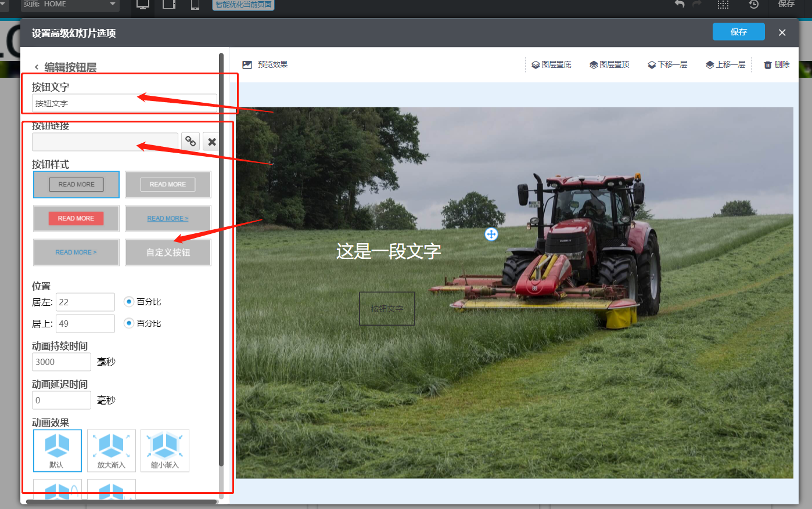Switch to desktop preview icon

142,5
